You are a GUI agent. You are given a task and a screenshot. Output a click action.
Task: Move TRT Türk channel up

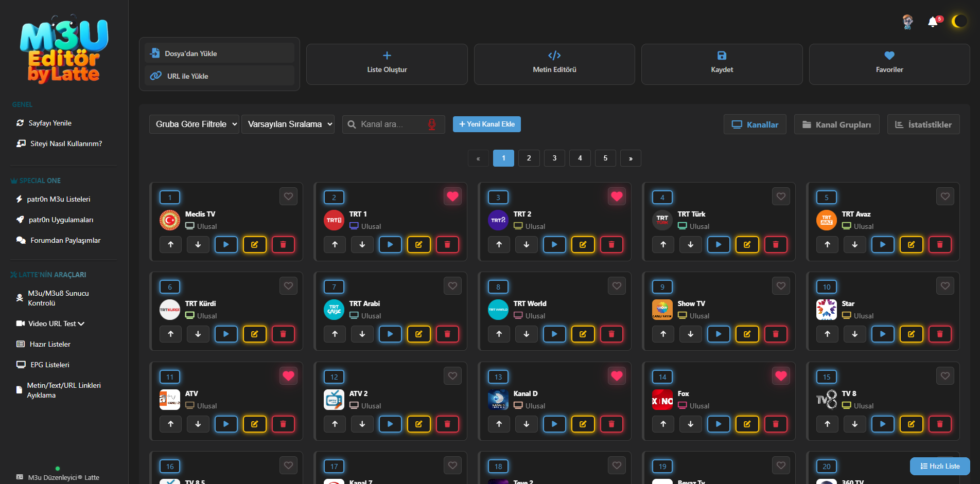663,244
